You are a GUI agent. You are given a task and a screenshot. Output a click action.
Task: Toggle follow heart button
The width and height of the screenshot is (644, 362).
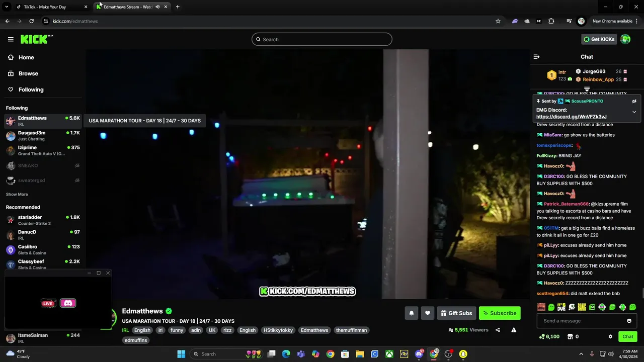428,313
